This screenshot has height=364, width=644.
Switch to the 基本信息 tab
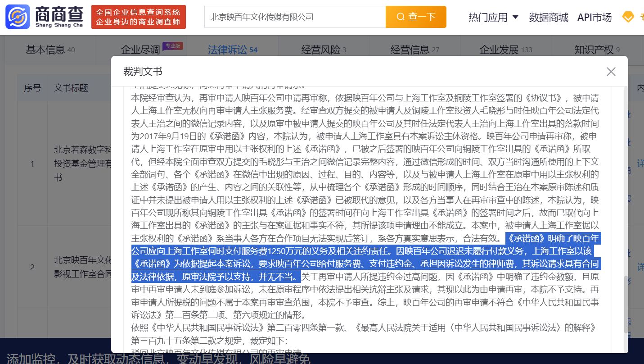[50, 50]
